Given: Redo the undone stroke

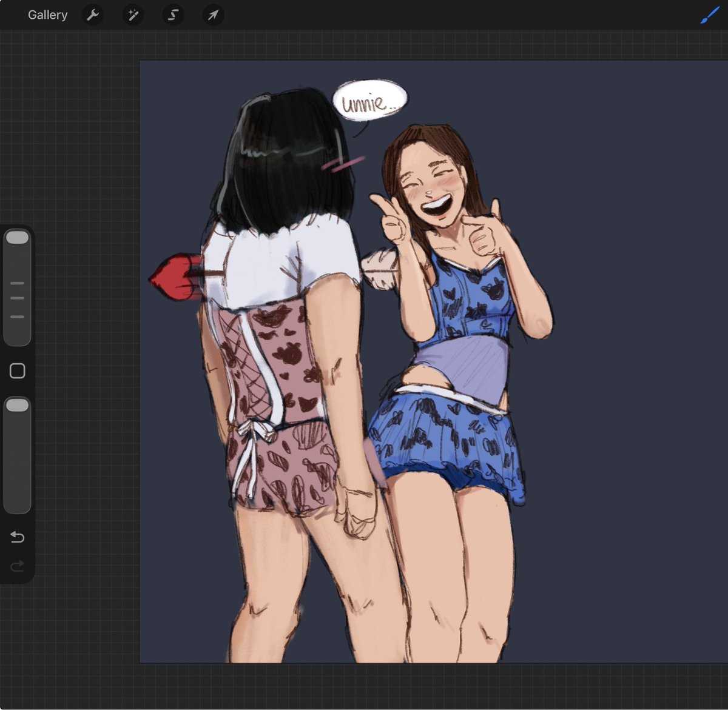Looking at the screenshot, I should coord(17,566).
